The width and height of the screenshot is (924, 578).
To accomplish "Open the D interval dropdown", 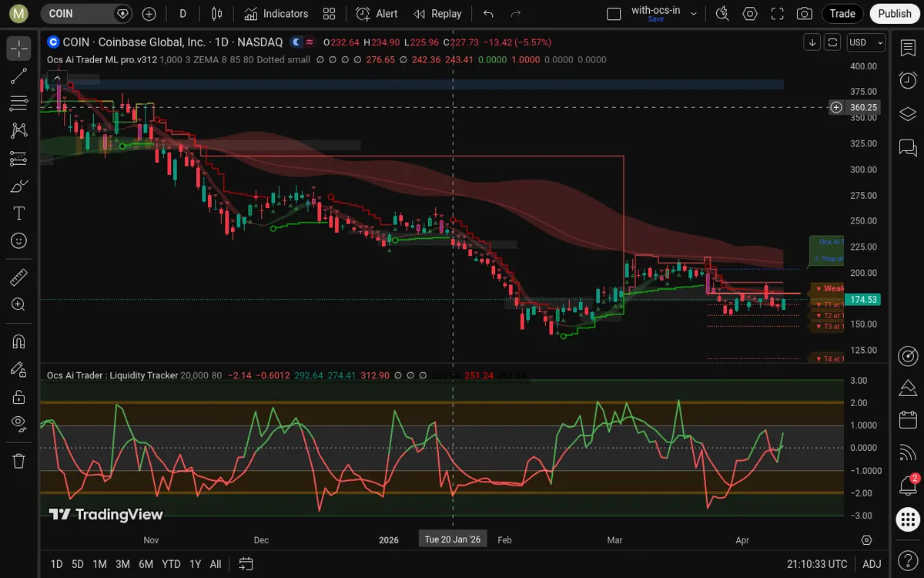I will [182, 14].
